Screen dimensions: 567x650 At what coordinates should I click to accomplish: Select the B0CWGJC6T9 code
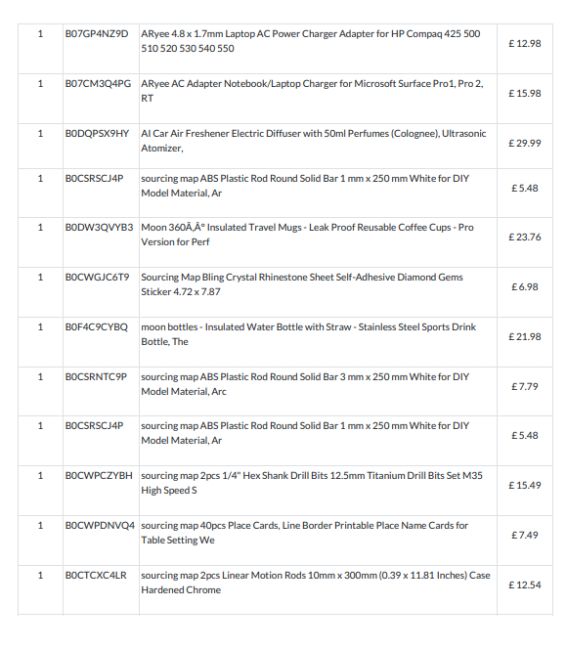tap(97, 277)
